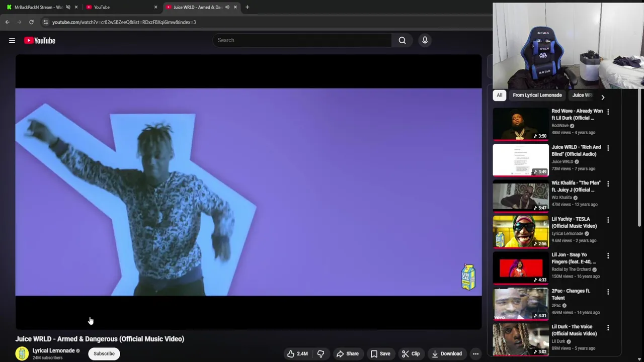Open a new browser tab

pyautogui.click(x=247, y=7)
